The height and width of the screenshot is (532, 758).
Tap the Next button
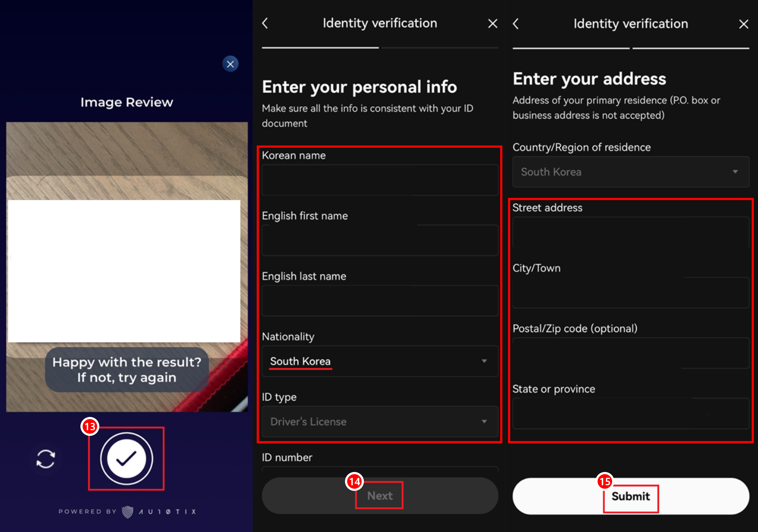tap(380, 496)
